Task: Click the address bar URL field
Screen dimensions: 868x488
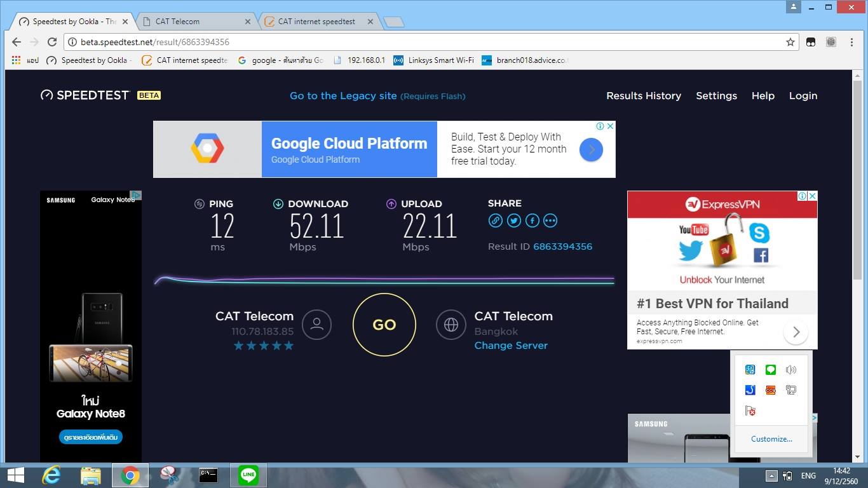Action: click(x=426, y=42)
